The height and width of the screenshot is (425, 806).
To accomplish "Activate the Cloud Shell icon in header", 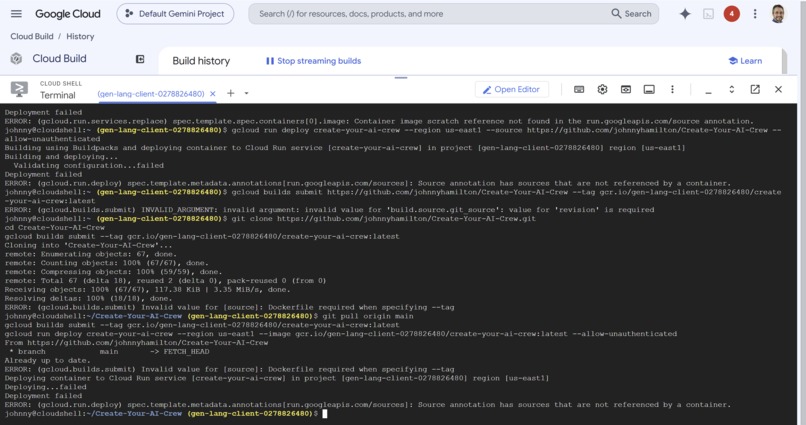I will tap(708, 14).
